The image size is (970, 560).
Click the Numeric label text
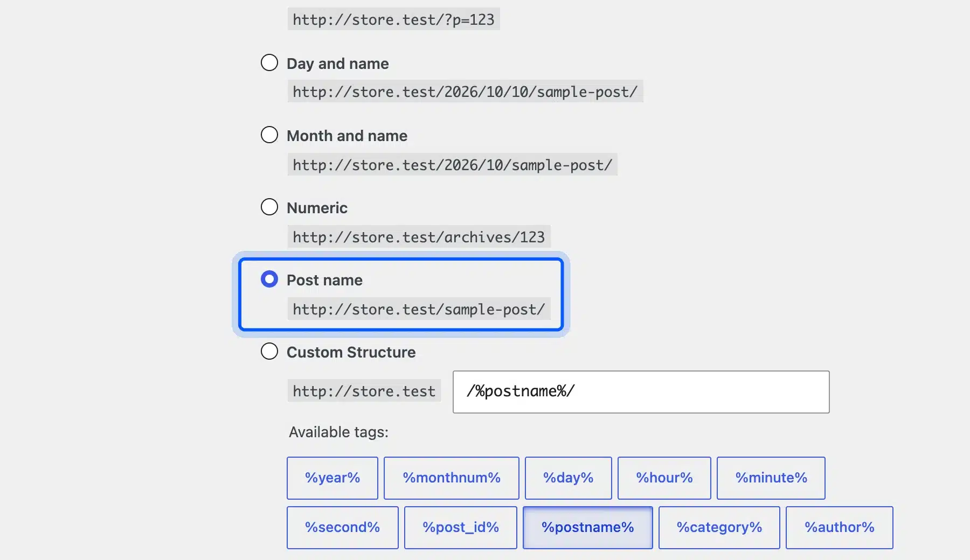click(x=317, y=208)
